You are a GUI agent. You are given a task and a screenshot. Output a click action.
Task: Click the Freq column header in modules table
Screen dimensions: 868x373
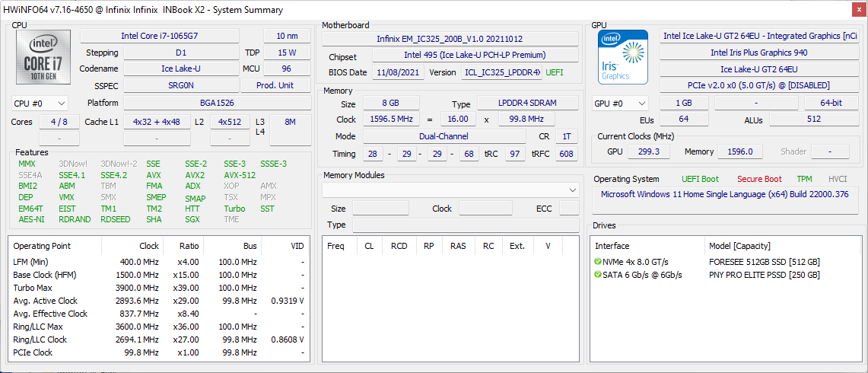coord(340,246)
